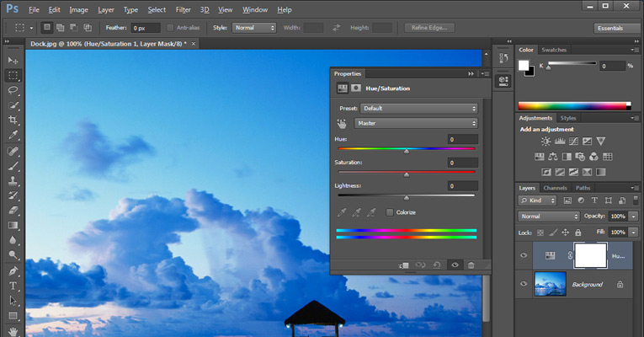644x337 pixels.
Task: Select the Brush tool
Action: click(13, 166)
